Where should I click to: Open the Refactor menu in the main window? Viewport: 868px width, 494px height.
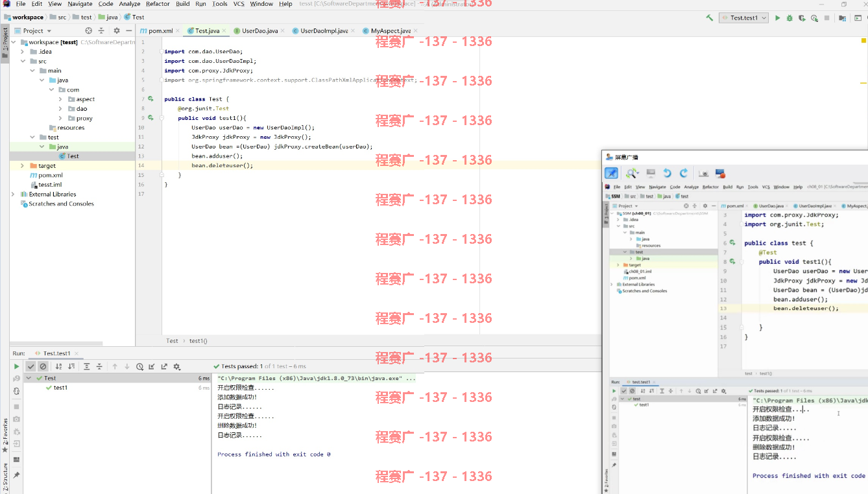pyautogui.click(x=158, y=4)
